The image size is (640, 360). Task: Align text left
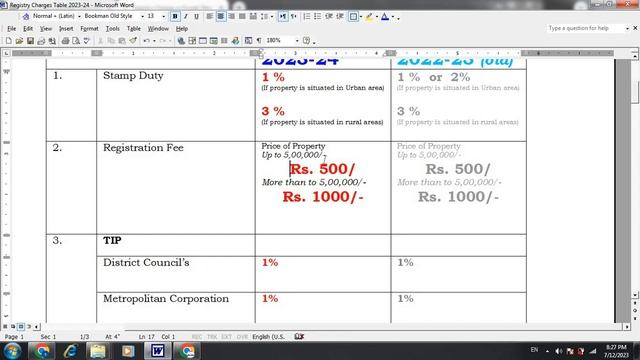tap(210, 16)
